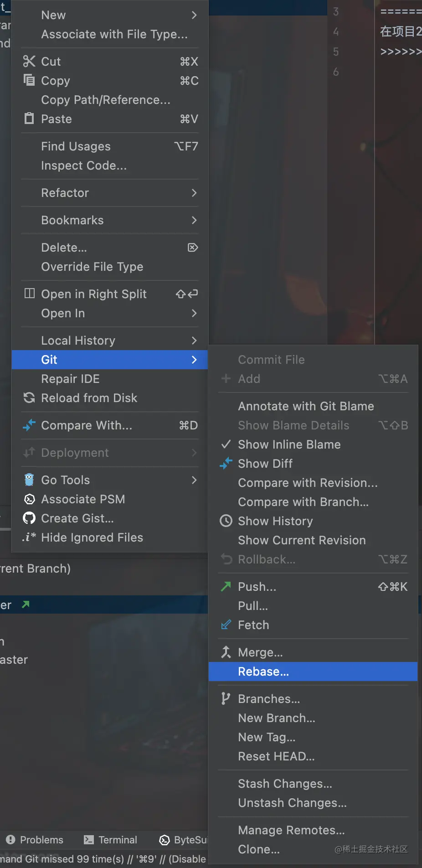Viewport: 422px width, 868px height.
Task: Click the Paste clipboard icon
Action: (29, 119)
